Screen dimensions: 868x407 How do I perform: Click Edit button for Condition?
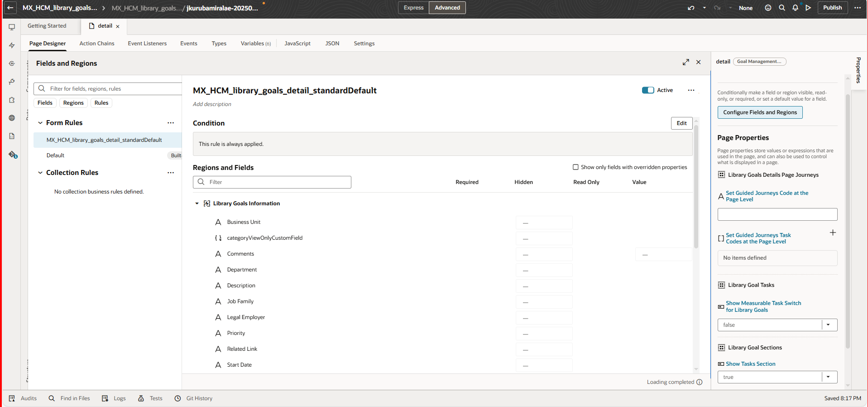point(681,123)
